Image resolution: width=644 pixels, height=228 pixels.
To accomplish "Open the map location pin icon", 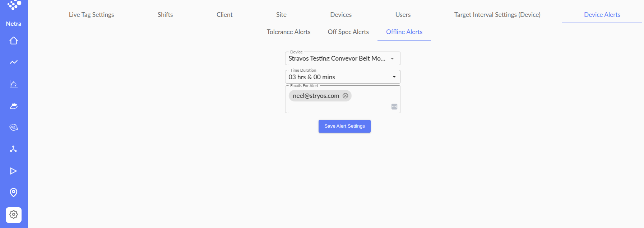I will tap(14, 193).
